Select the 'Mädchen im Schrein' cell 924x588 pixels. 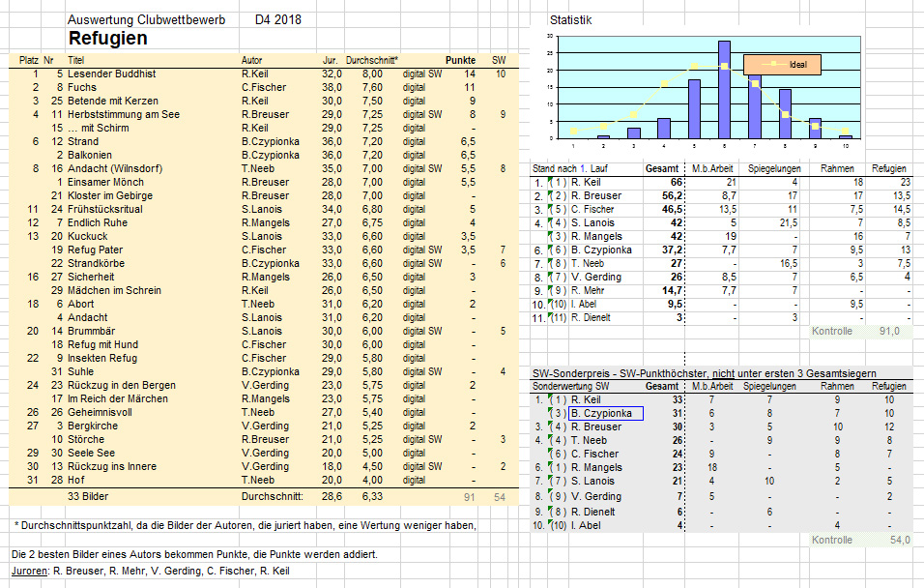pos(114,291)
